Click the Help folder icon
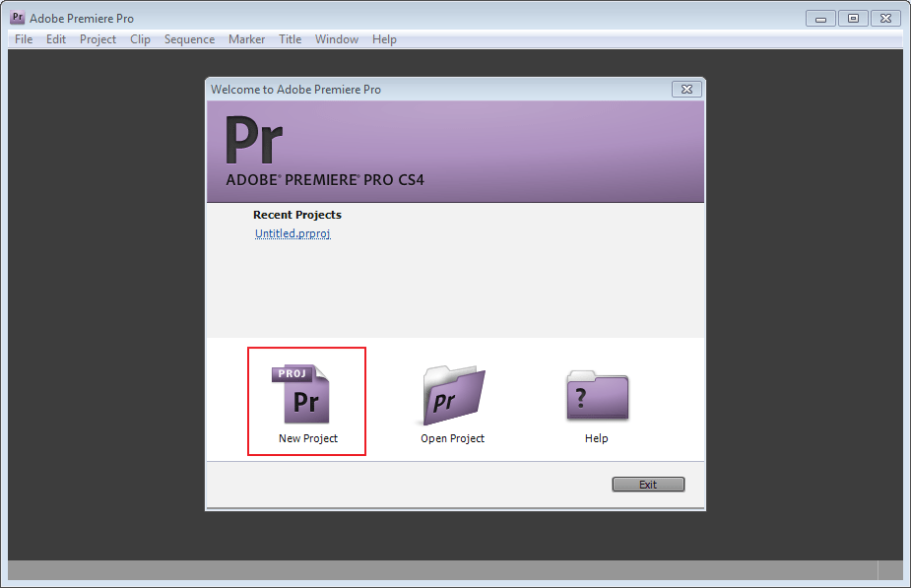 point(597,395)
